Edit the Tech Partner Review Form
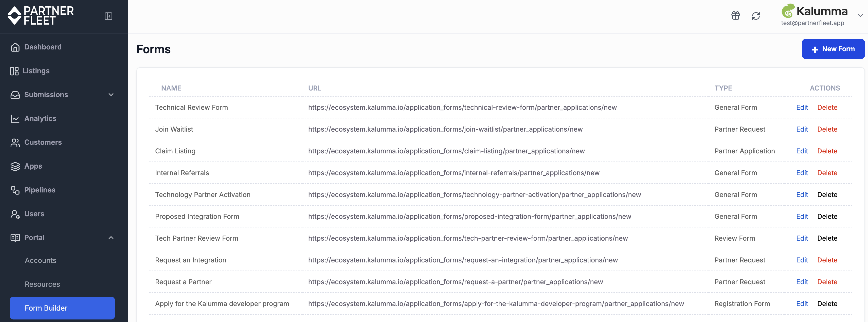The height and width of the screenshot is (322, 868). click(802, 238)
